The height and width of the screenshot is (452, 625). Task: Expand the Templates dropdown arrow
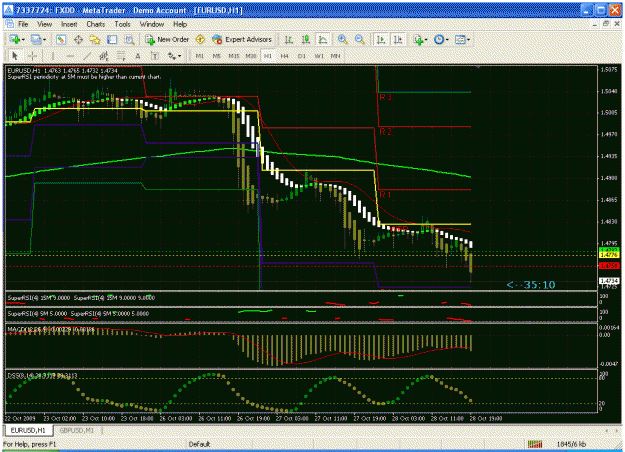coord(469,39)
